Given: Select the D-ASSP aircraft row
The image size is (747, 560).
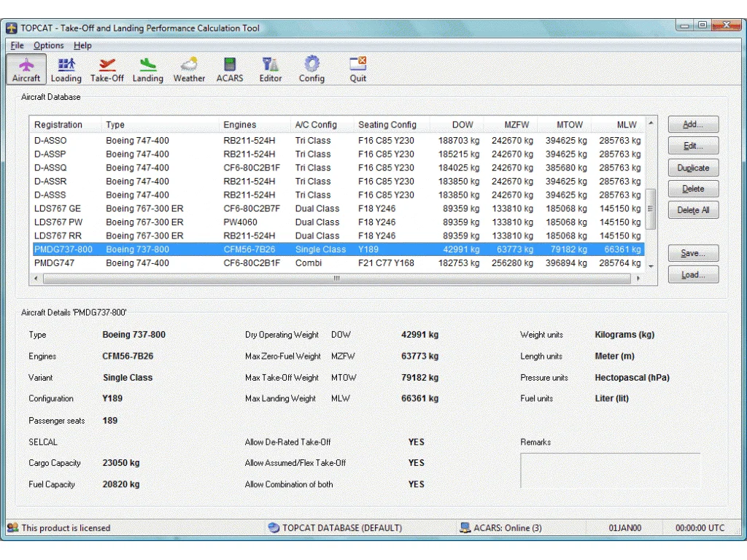Looking at the screenshot, I should [338, 154].
